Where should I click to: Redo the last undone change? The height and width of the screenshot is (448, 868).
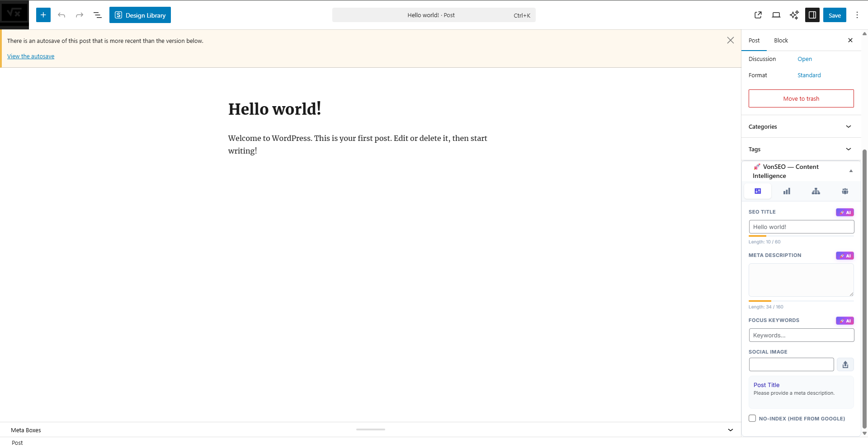[x=80, y=15]
